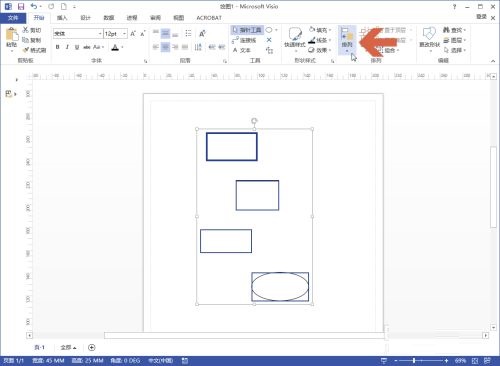Image resolution: width=500 pixels, height=366 pixels.
Task: Toggle Align Left paragraph icon
Action: tap(156, 47)
